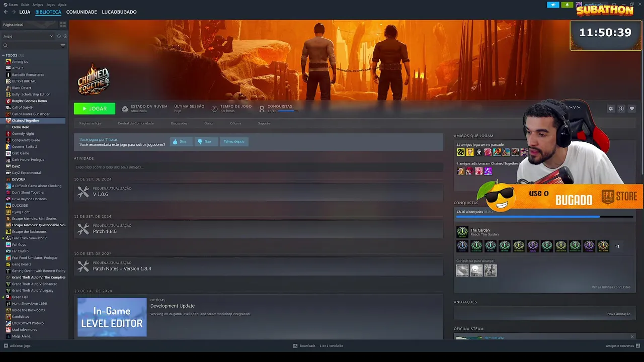This screenshot has width=644, height=362.
Task: Open the Oficina tab
Action: [x=235, y=123]
